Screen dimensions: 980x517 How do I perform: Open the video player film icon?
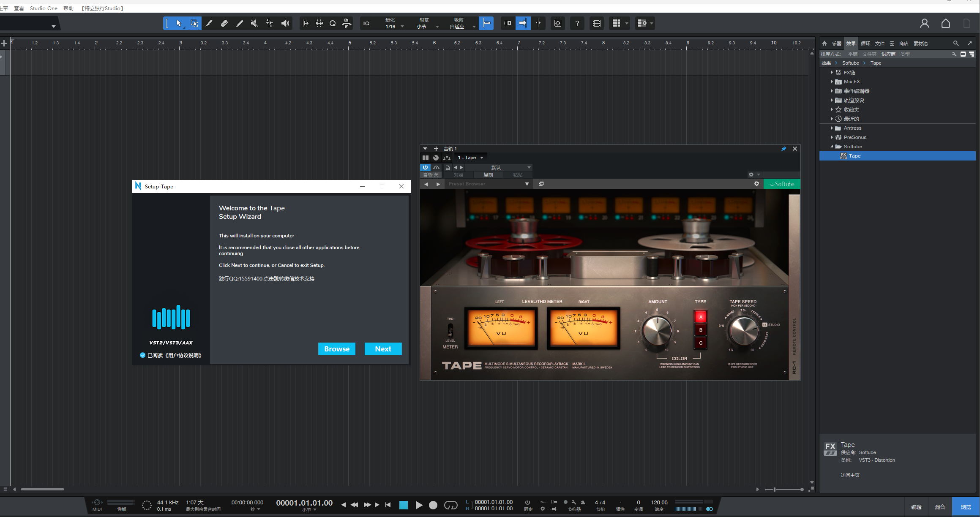tap(596, 23)
